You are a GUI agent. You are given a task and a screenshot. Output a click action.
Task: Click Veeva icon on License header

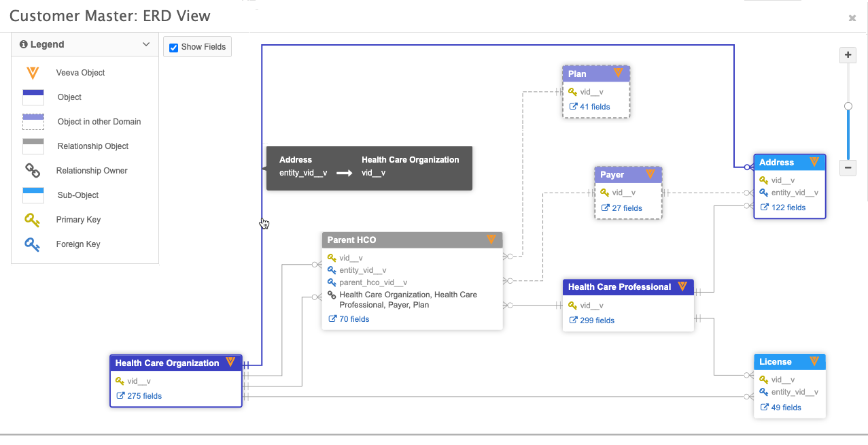(x=814, y=361)
